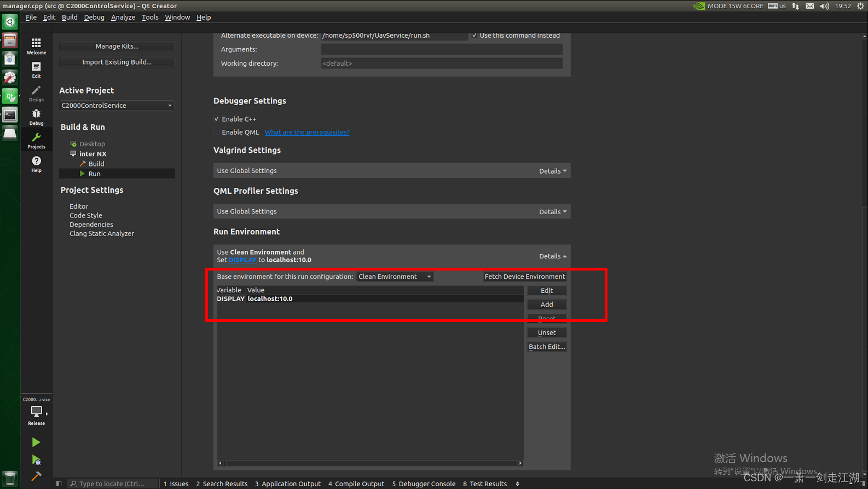The width and height of the screenshot is (868, 489).
Task: Open the locator filter magnifier dropdown
Action: click(73, 484)
